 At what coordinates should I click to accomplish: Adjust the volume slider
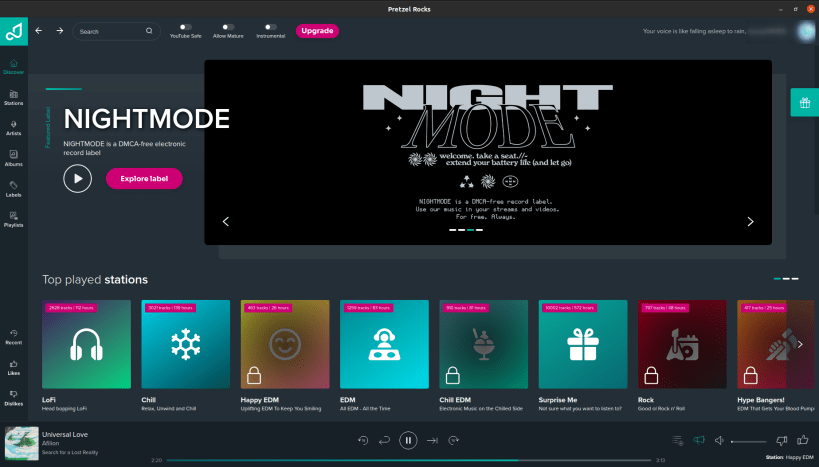(x=748, y=441)
